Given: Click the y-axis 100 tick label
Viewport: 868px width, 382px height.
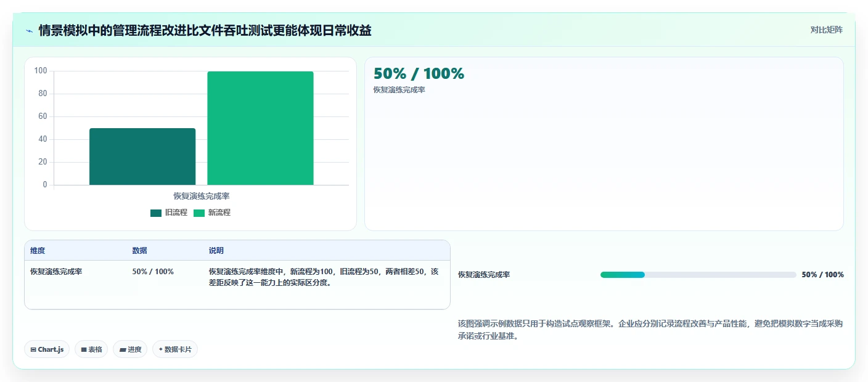Looking at the screenshot, I should tap(41, 71).
